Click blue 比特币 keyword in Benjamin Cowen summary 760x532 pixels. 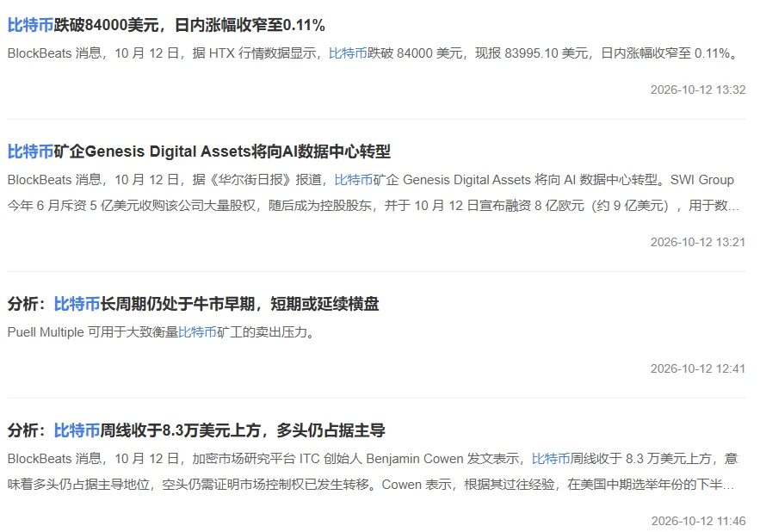pyautogui.click(x=551, y=459)
